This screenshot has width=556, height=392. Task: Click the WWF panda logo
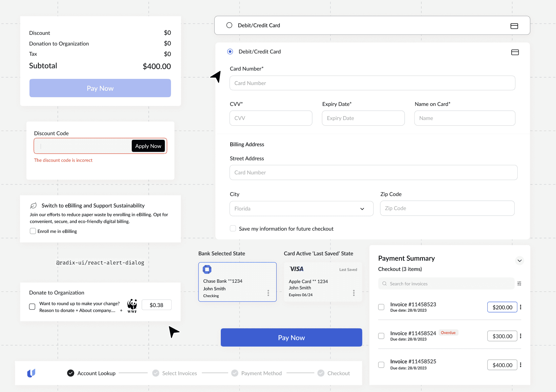coord(132,306)
